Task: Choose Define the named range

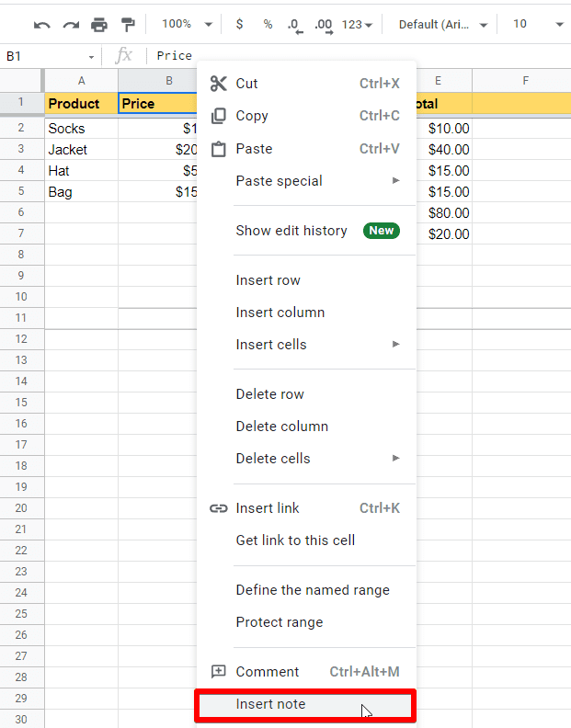Action: tap(306, 589)
